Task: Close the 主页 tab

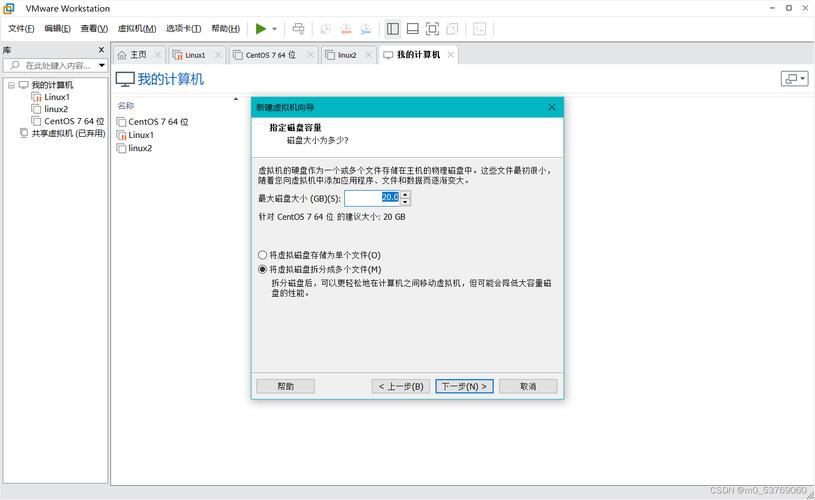Action: coord(157,55)
